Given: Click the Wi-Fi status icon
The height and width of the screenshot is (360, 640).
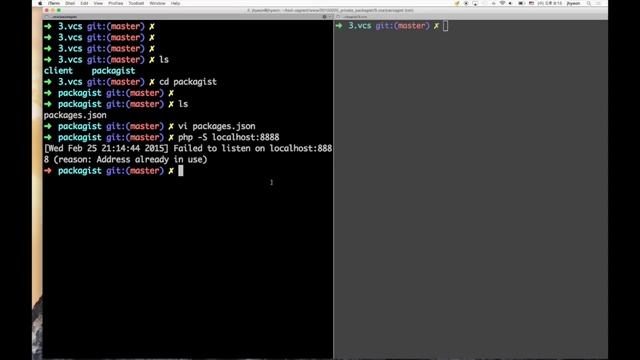Looking at the screenshot, I should (502, 3).
